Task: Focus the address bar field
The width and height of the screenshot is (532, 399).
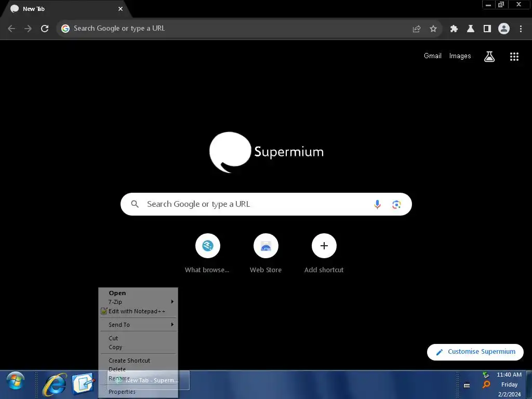Action: pyautogui.click(x=249, y=29)
